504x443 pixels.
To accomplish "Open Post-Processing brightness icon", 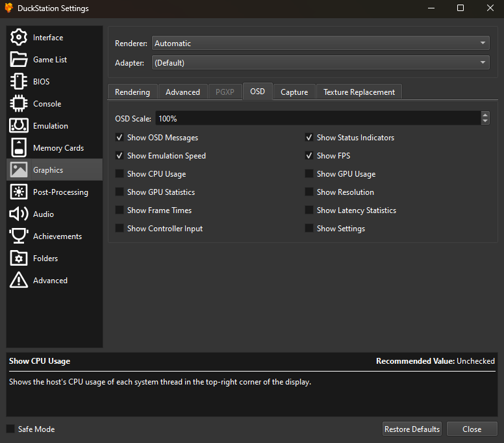I will pos(19,192).
